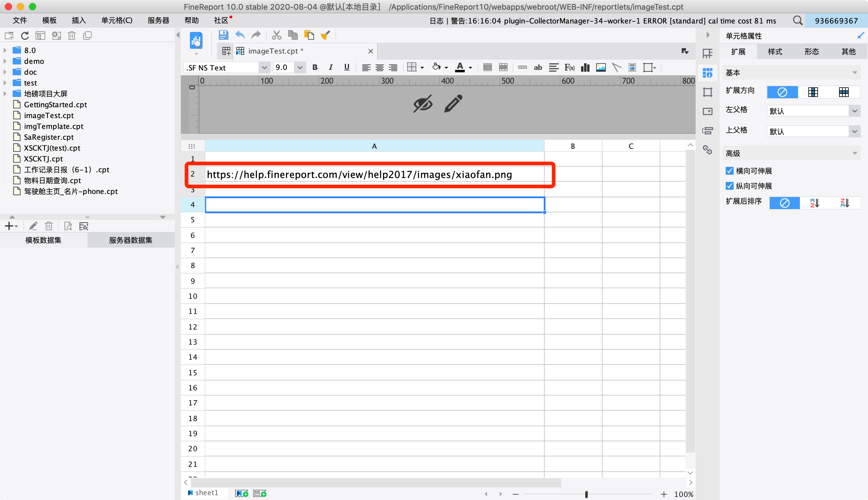Open the 模板 menu
The height and width of the screenshot is (500, 868).
point(49,20)
